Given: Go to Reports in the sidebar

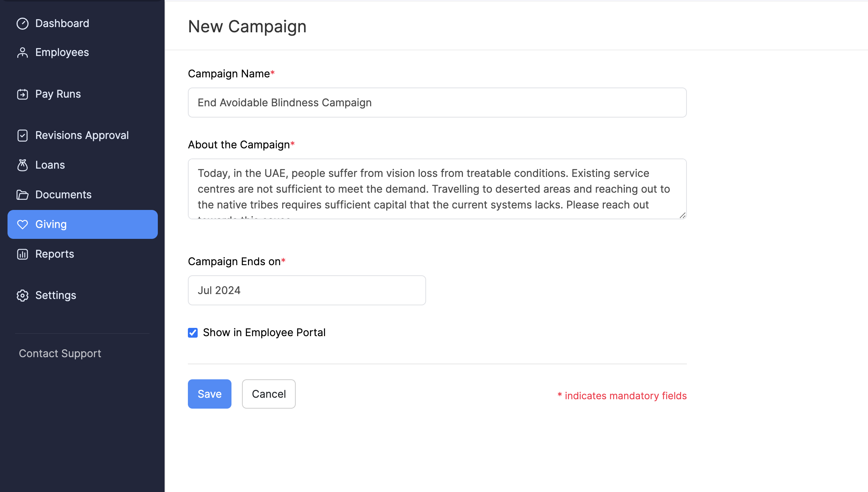Looking at the screenshot, I should 54,254.
